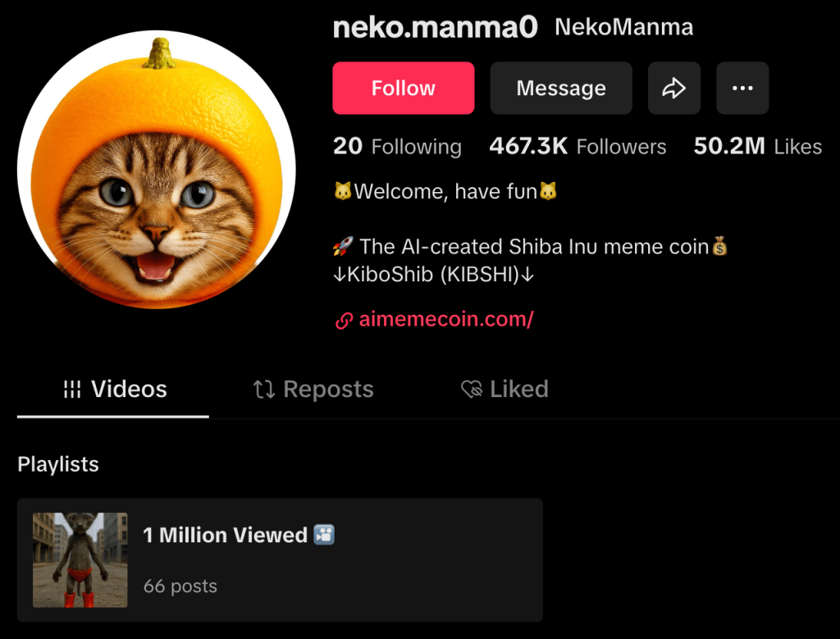Select the 1 Million Viewed playlist title
The width and height of the screenshot is (840, 639).
tap(225, 536)
